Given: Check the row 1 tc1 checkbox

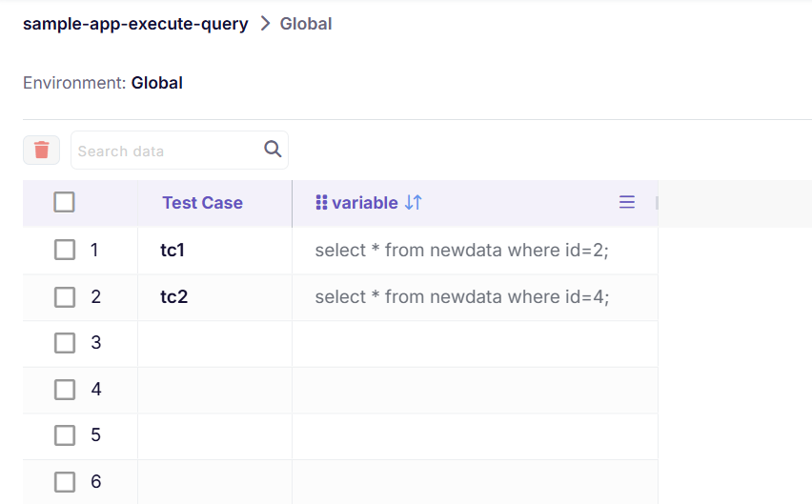Looking at the screenshot, I should click(65, 250).
